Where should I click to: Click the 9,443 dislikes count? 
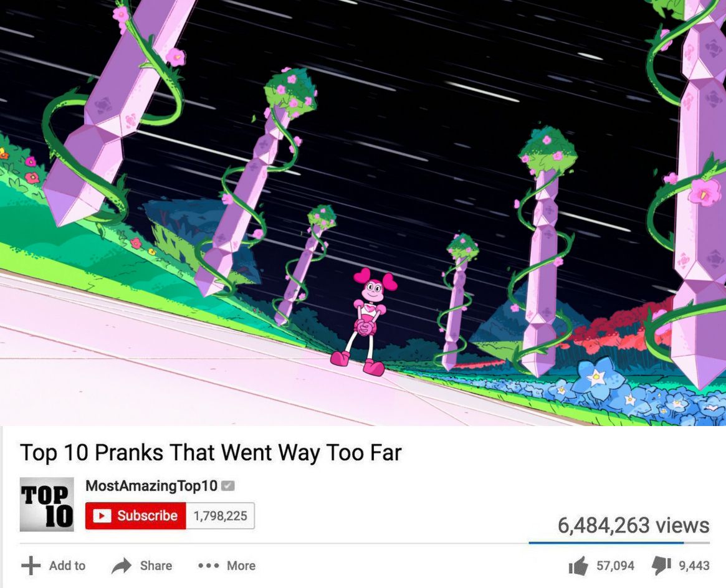(694, 566)
